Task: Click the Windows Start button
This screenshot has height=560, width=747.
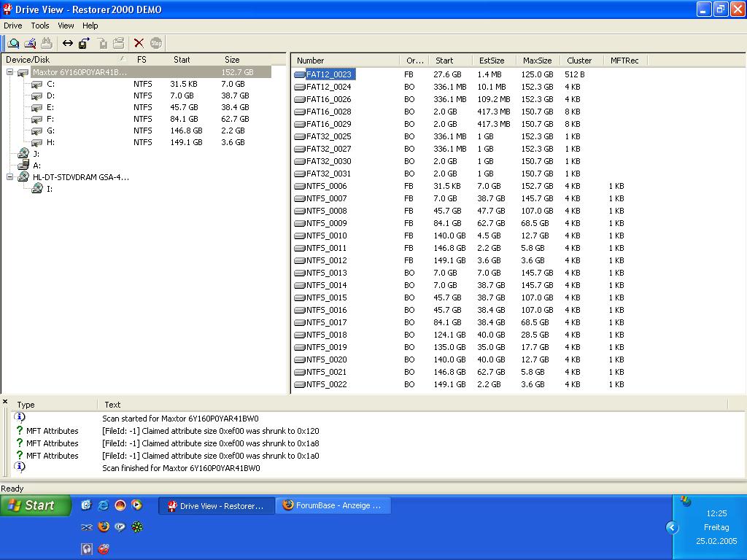Action: pos(35,505)
